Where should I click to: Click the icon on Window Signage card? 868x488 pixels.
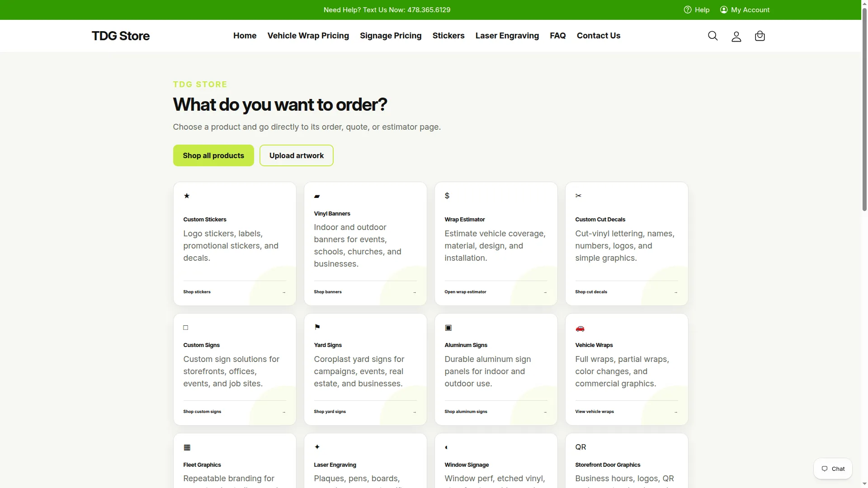point(446,447)
